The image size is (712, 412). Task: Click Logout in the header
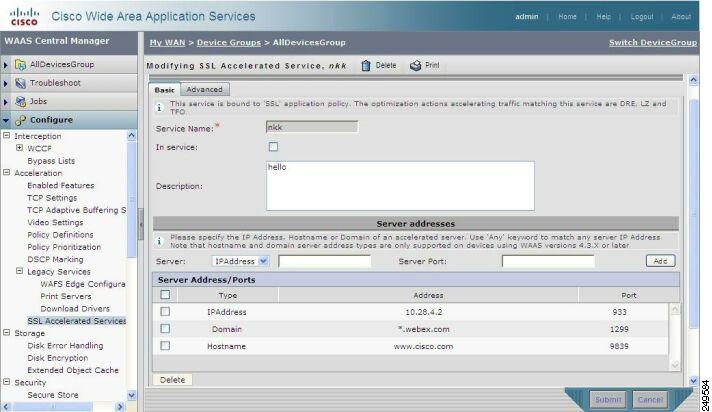[642, 16]
